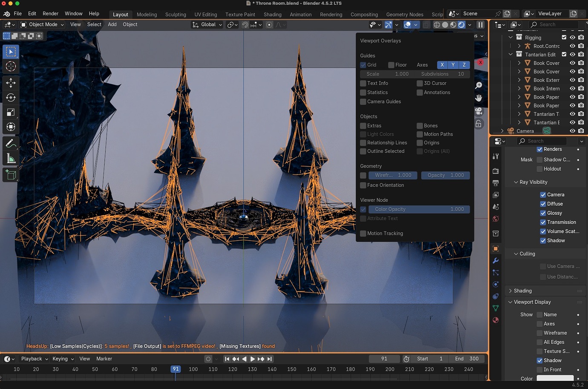588x389 pixels.
Task: Open the Global transform orientation dropdown
Action: 207,25
